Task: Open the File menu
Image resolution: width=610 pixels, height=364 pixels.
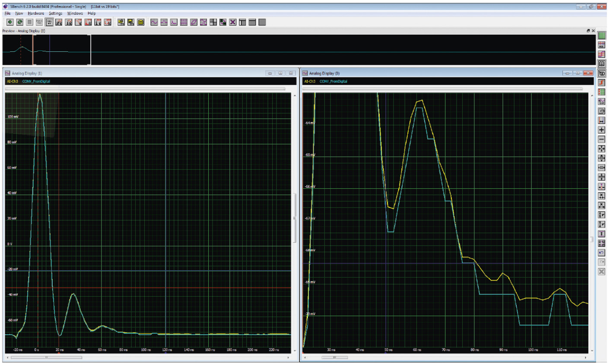Action: [x=7, y=13]
